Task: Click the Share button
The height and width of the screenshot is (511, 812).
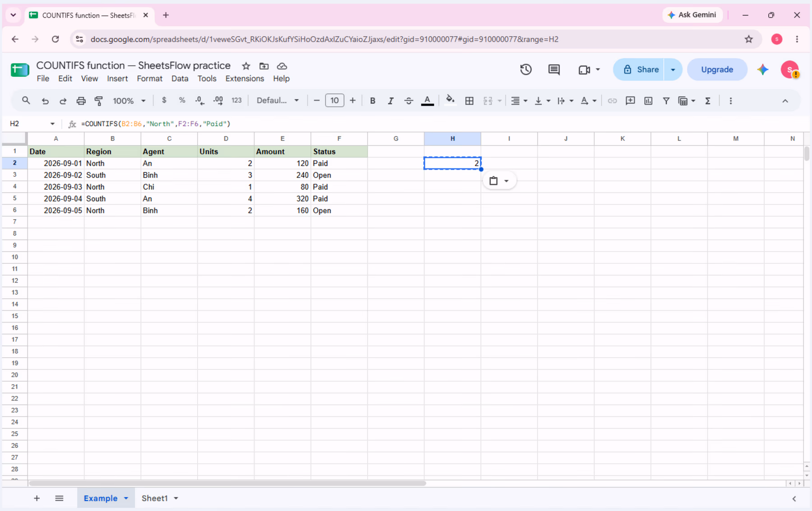Action: click(639, 69)
